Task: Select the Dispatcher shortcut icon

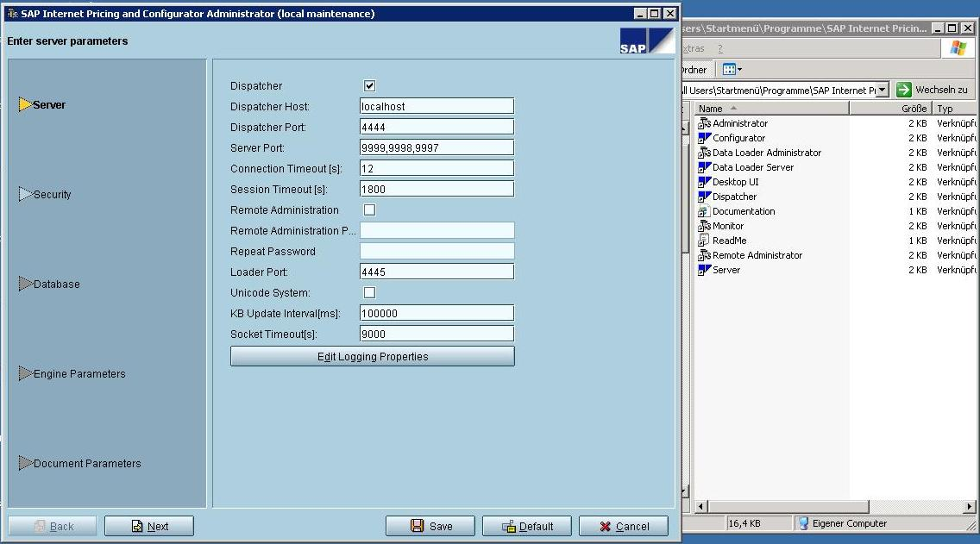Action: [x=704, y=197]
